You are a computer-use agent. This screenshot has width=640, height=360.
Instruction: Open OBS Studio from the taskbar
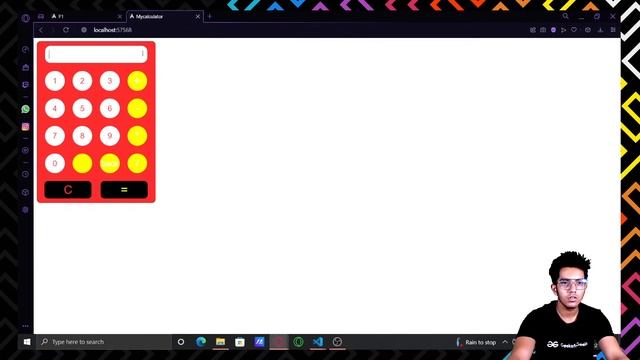(337, 342)
